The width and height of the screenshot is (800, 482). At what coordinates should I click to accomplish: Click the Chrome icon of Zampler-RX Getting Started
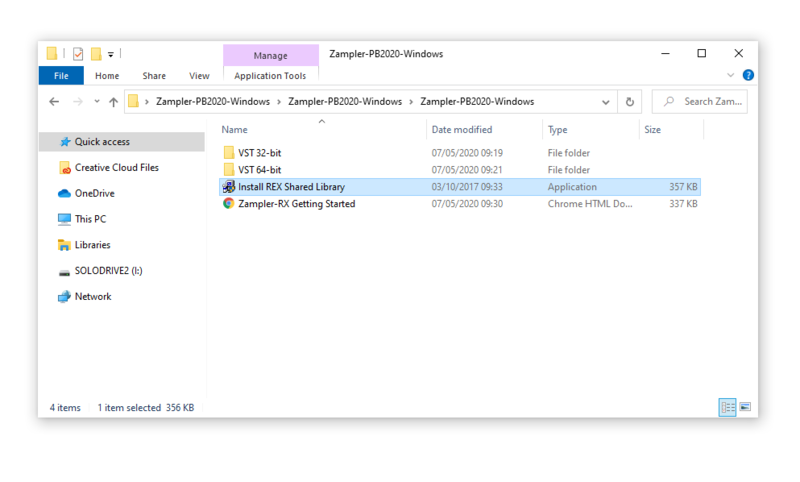(229, 204)
